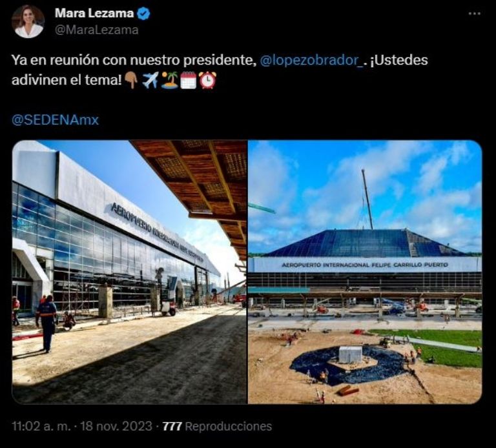Open the @SEDENAmx mention link
The height and width of the screenshot is (448, 496).
(56, 120)
